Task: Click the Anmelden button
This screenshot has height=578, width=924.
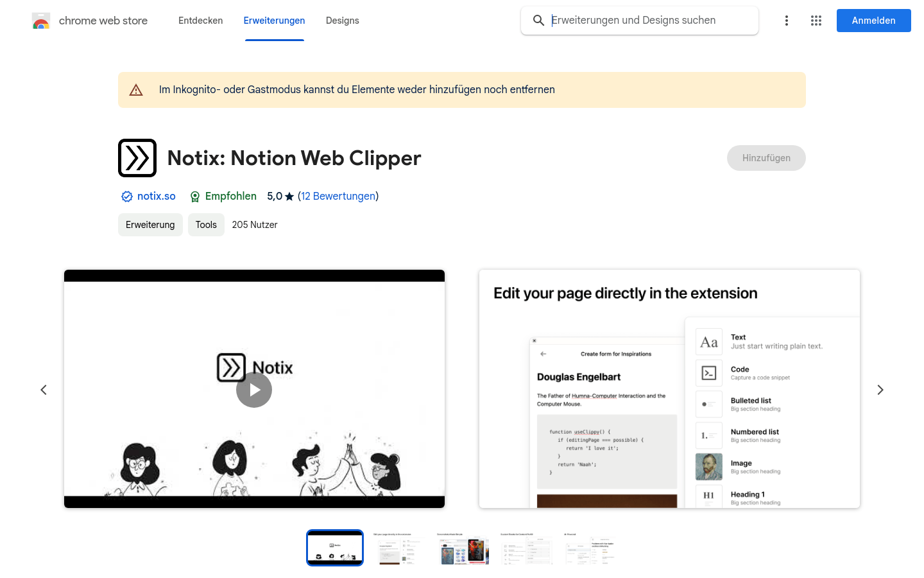Action: pyautogui.click(x=874, y=21)
